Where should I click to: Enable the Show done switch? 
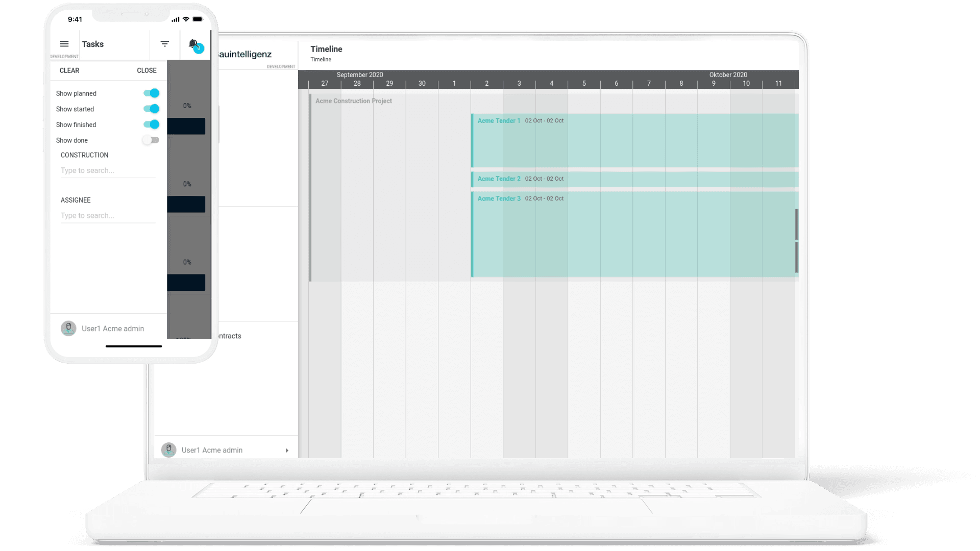click(x=151, y=140)
